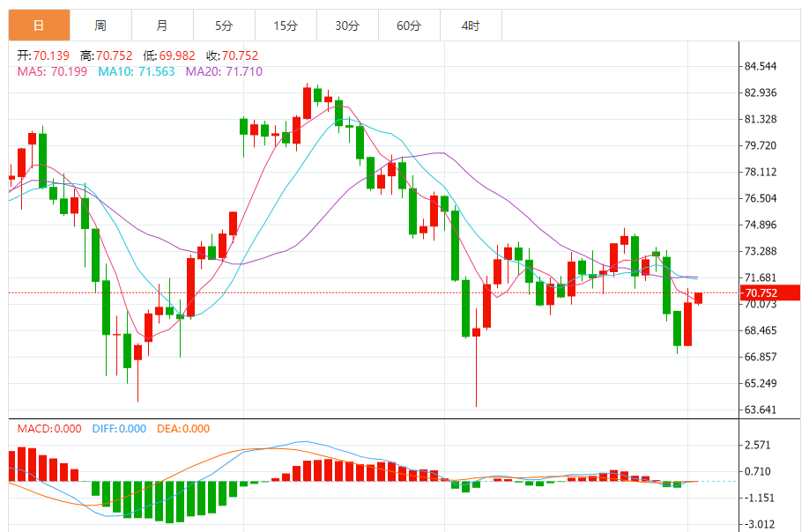Click the 78.112 price axis label
The image size is (809, 532).
(760, 172)
